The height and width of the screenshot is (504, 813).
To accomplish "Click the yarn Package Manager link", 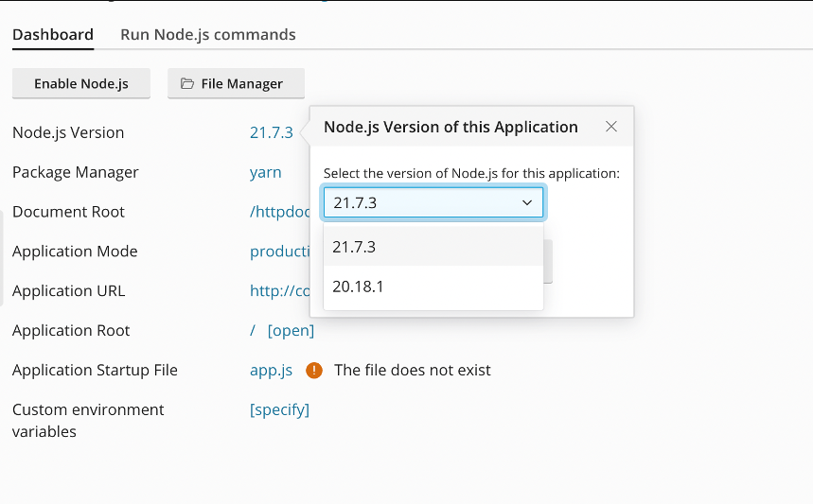I will [x=265, y=172].
